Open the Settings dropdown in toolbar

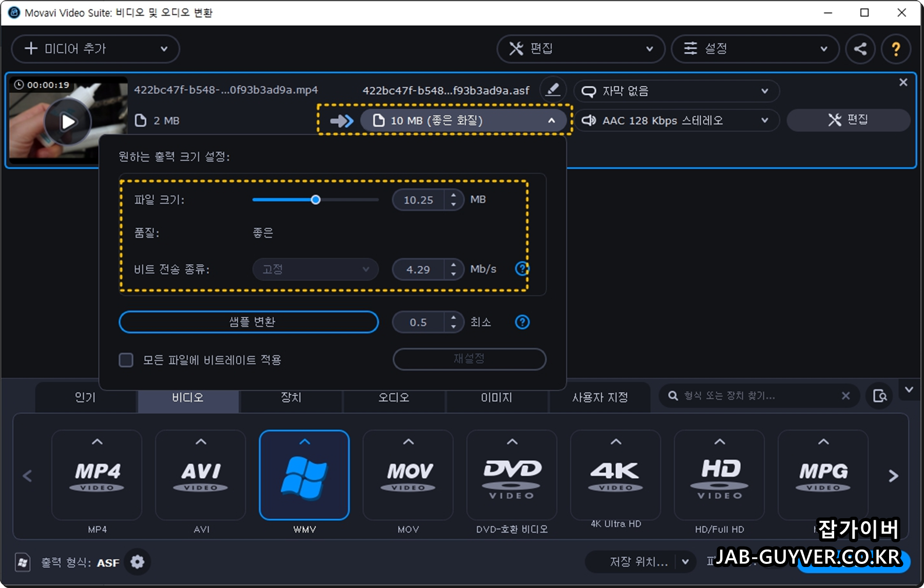(x=755, y=49)
